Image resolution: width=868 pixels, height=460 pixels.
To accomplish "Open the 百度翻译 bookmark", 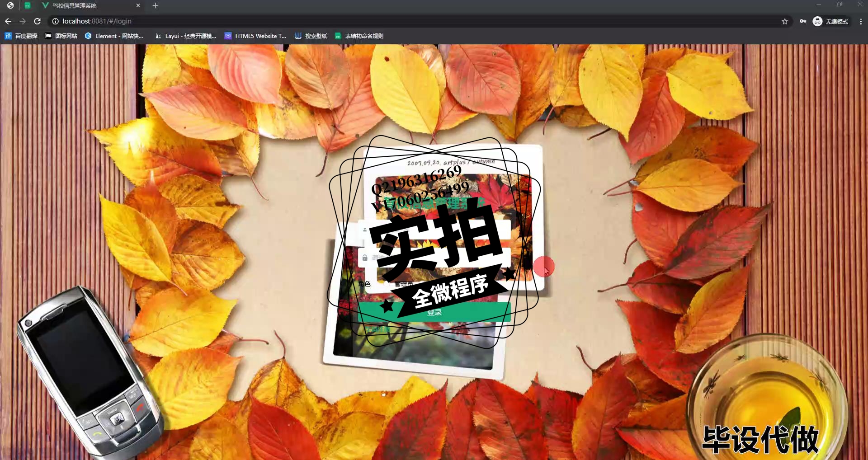I will tap(21, 36).
